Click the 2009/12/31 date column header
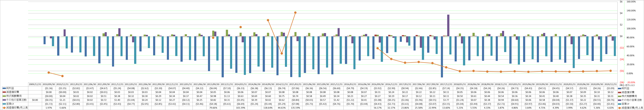644x110 pixels. click(x=35, y=84)
